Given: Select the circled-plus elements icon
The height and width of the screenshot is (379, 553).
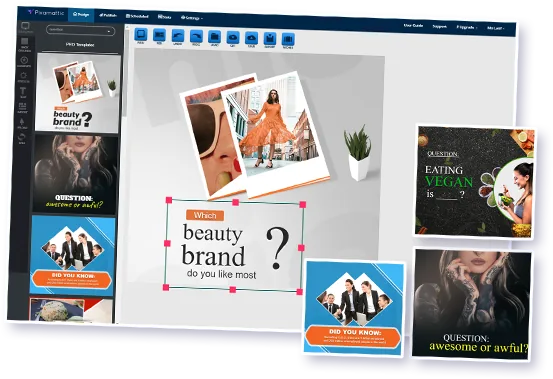Looking at the screenshot, I should coord(24,61).
